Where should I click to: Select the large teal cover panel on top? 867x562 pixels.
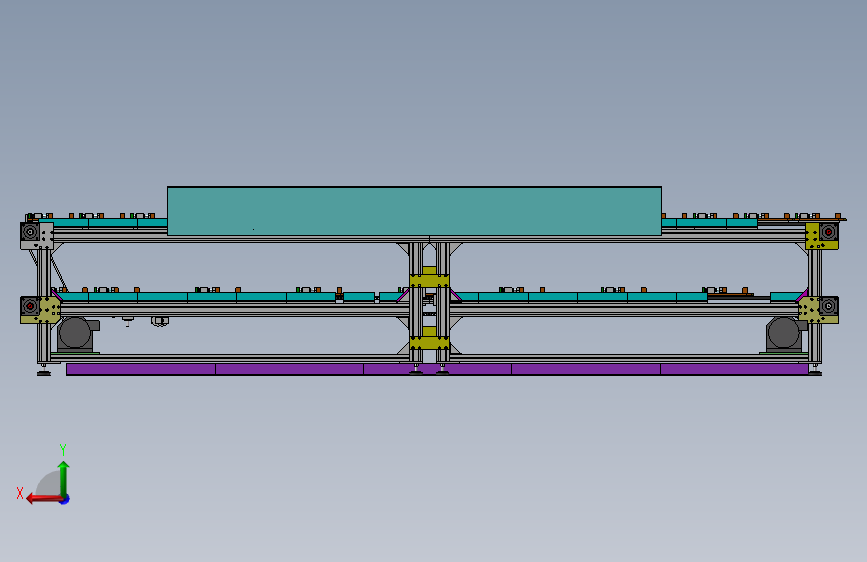pyautogui.click(x=414, y=211)
